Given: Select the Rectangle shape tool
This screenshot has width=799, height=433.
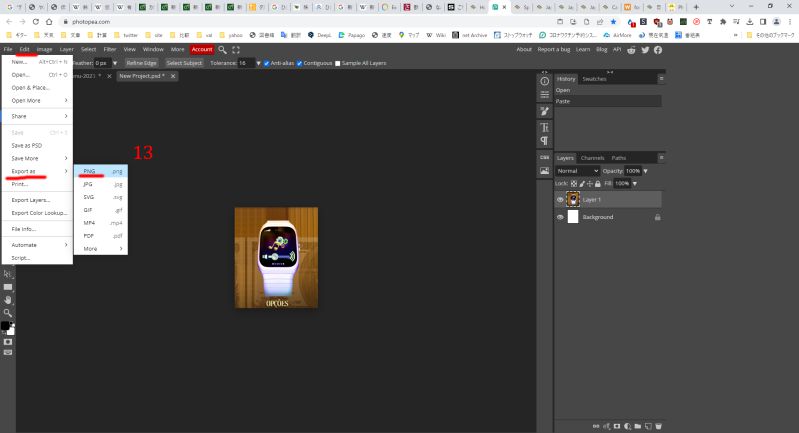Looking at the screenshot, I should [8, 287].
